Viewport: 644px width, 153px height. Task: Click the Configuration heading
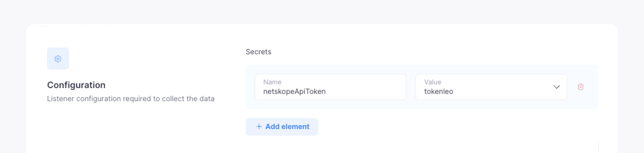coord(76,85)
